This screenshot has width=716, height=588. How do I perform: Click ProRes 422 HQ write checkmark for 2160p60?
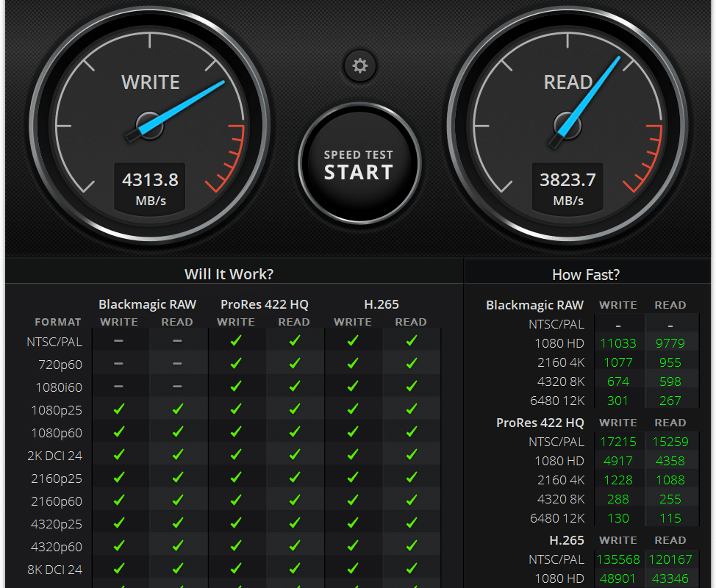point(236,501)
